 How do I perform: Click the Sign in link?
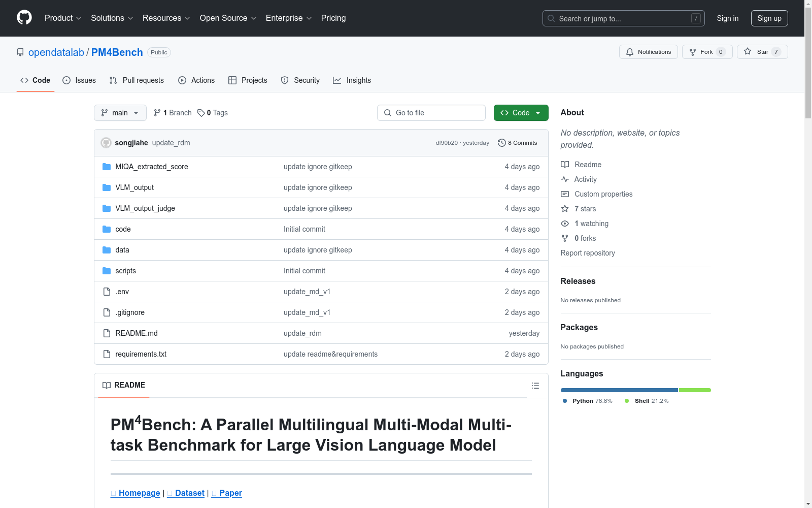727,18
